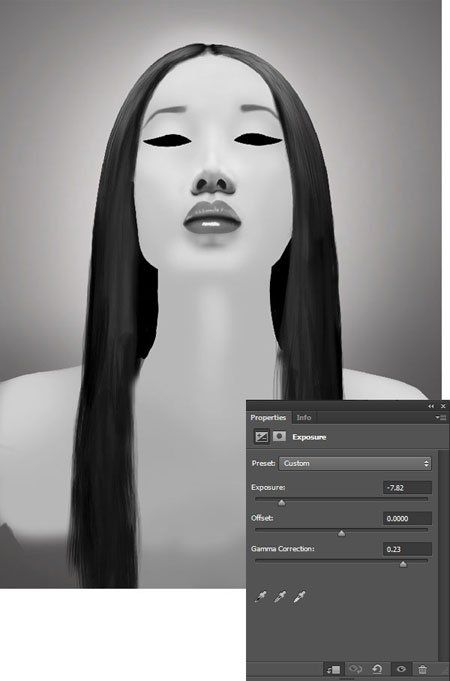Select the layer mask icon in Properties
The height and width of the screenshot is (681, 450).
[279, 436]
